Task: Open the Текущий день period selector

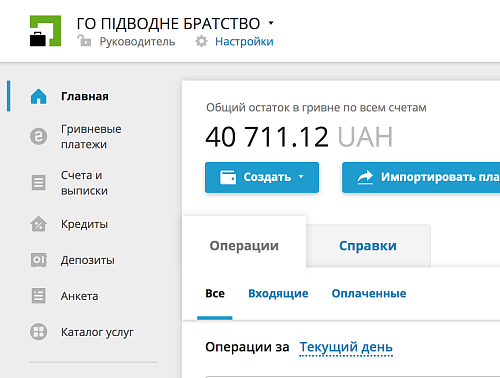Action: click(x=346, y=347)
